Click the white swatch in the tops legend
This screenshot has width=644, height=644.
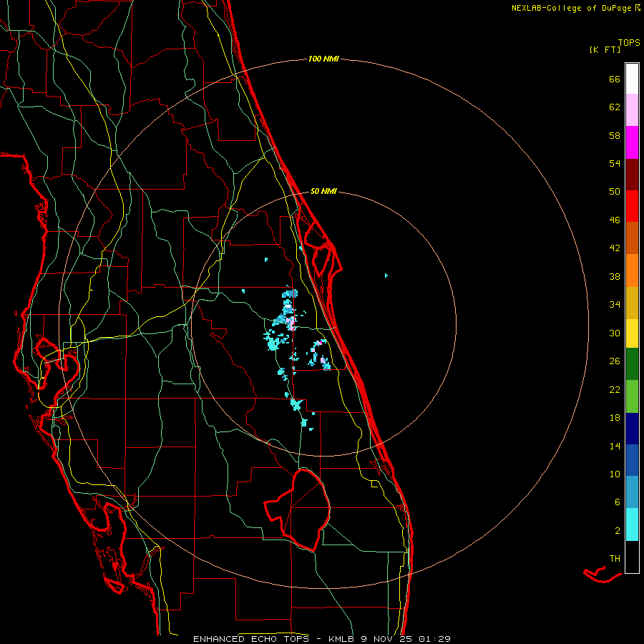pos(632,79)
